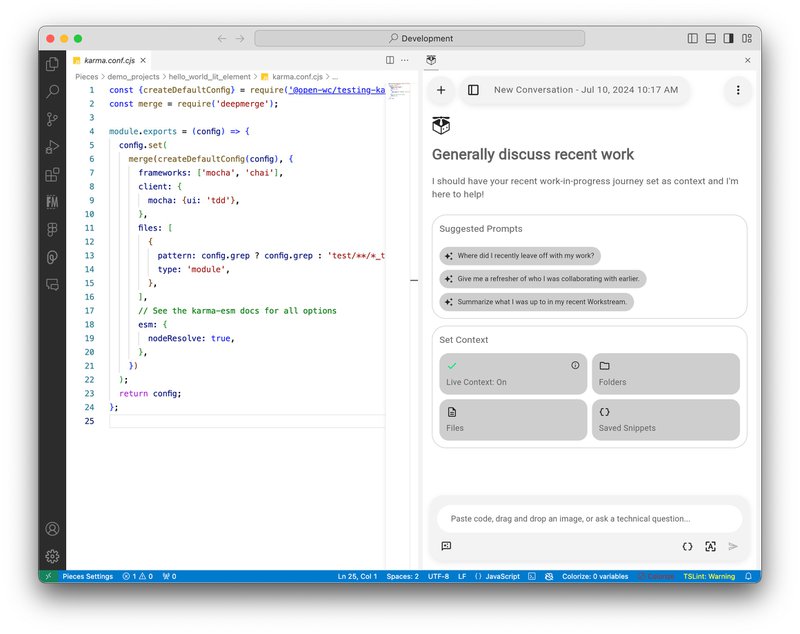Screen dimensions: 800x634
Task: Click the Pieces logo above Generally discuss recent work
Action: pyautogui.click(x=442, y=124)
